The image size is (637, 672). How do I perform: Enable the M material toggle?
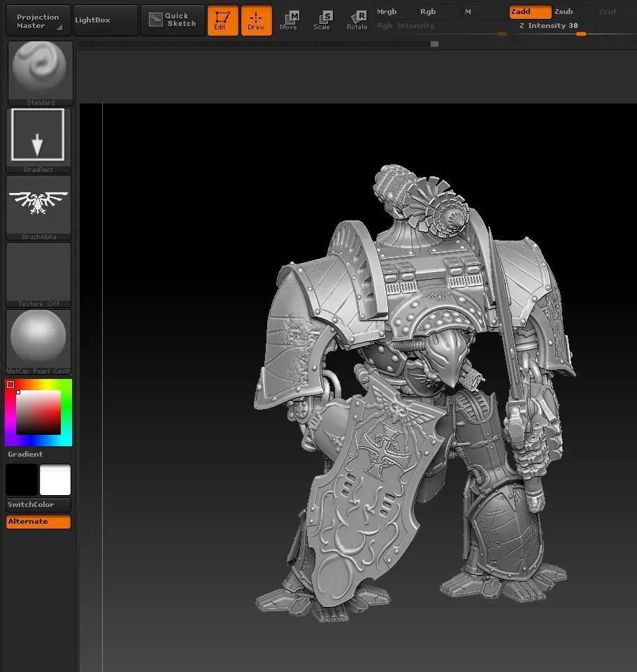point(484,12)
